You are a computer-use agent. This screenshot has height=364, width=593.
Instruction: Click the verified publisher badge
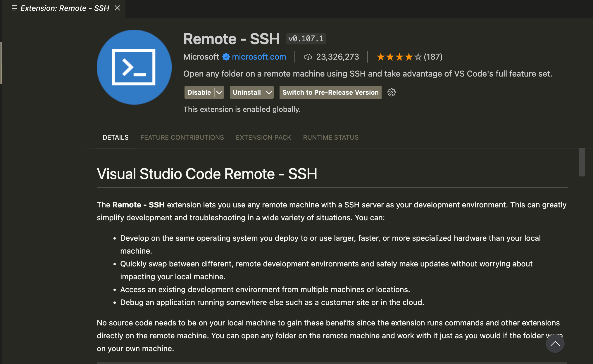(226, 57)
